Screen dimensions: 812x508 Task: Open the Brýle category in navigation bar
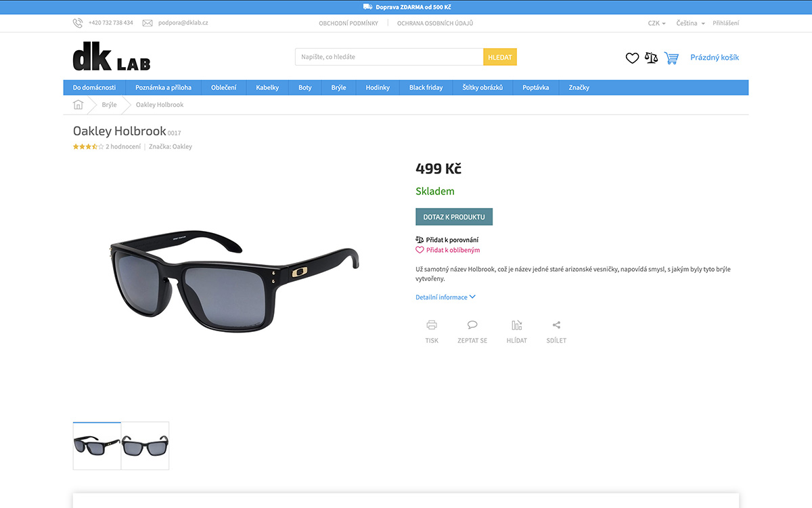pos(339,87)
